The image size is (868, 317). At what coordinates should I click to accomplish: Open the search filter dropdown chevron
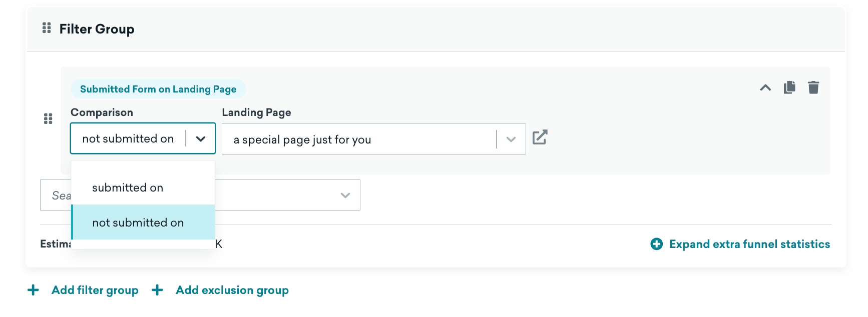tap(345, 195)
